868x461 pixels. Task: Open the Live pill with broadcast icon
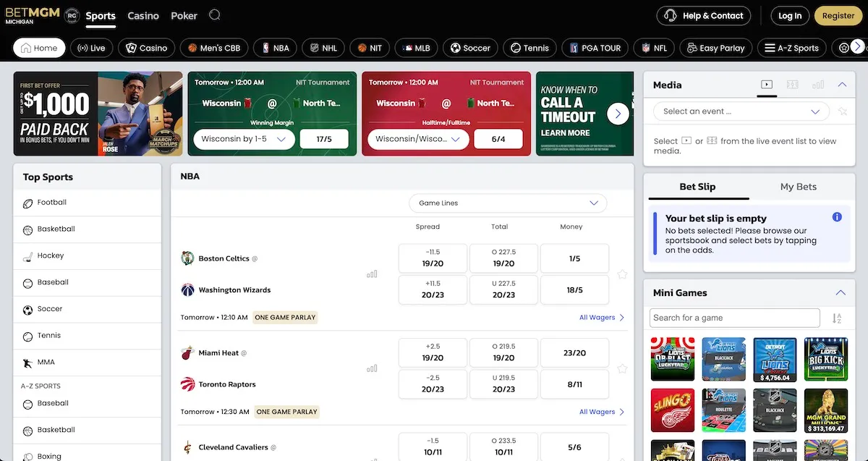tap(91, 48)
